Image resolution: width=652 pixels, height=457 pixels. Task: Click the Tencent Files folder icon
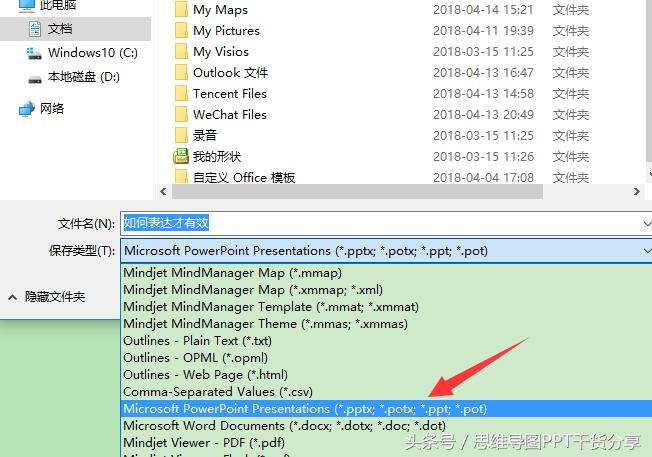[181, 94]
